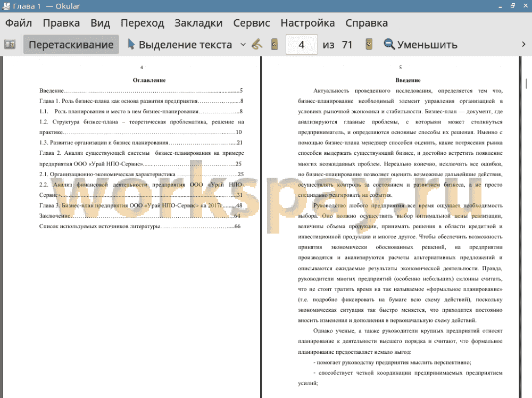Select the text selection arrow icon
532x398 pixels.
pyautogui.click(x=131, y=44)
